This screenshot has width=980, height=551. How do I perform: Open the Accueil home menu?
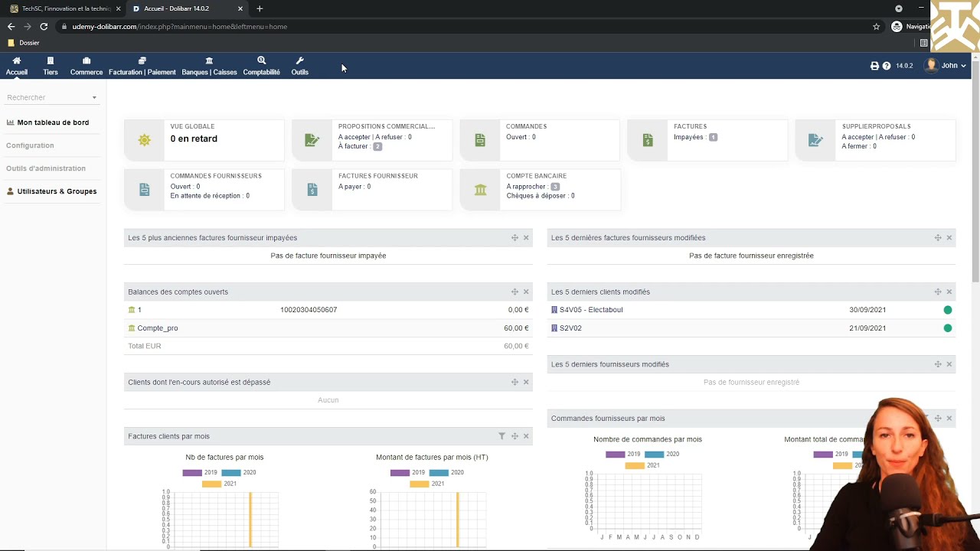pyautogui.click(x=17, y=66)
